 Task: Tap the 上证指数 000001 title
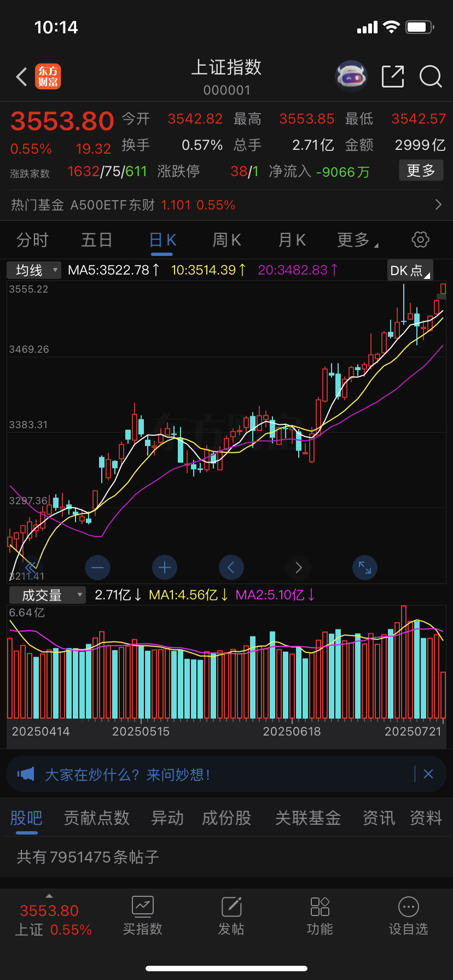[226, 77]
